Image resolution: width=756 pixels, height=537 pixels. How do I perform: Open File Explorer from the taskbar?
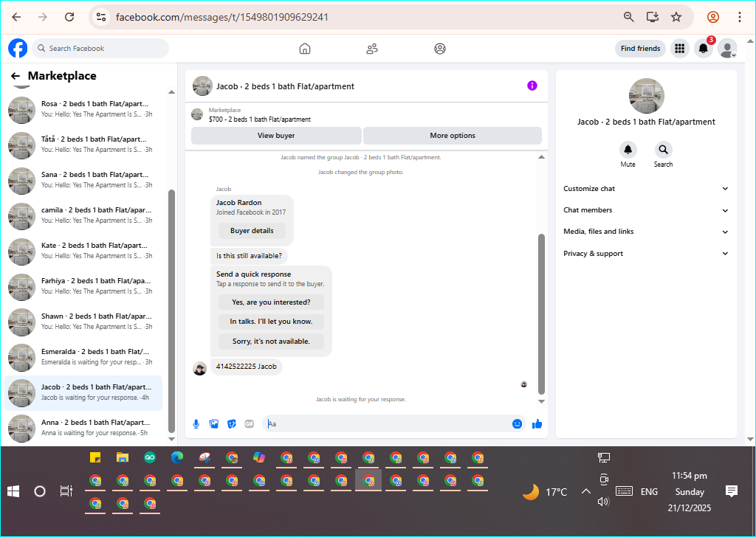coord(123,457)
